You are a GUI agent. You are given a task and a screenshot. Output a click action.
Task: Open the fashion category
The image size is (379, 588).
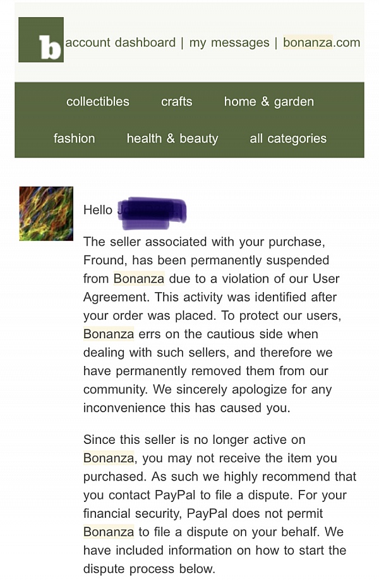click(x=74, y=138)
